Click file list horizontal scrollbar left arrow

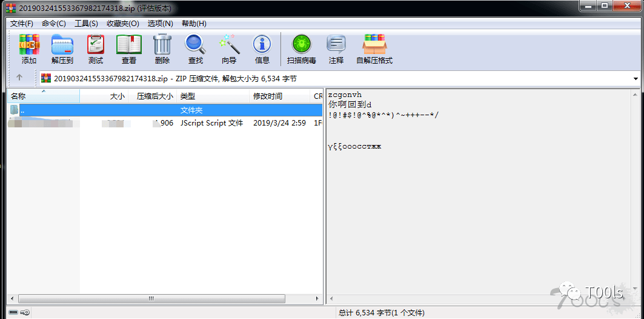[x=12, y=298]
